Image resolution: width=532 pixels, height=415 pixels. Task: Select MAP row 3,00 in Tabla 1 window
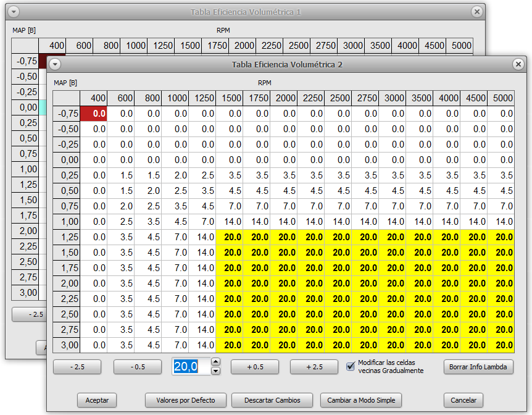coord(25,293)
